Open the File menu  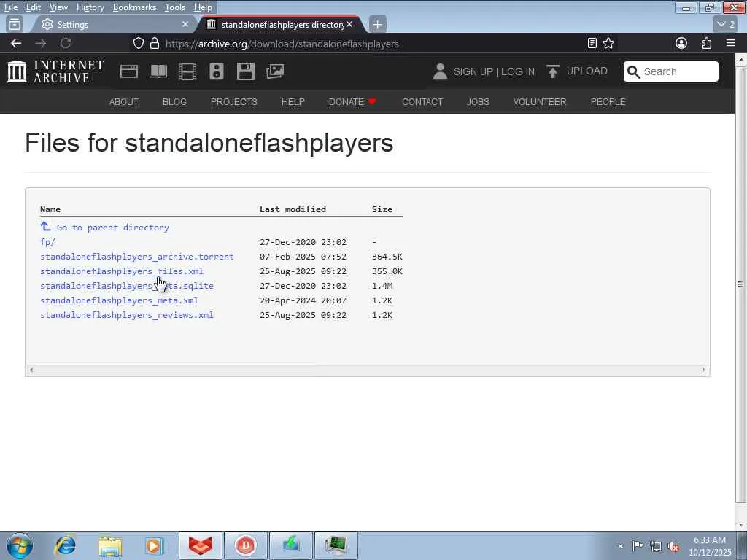pyautogui.click(x=11, y=7)
